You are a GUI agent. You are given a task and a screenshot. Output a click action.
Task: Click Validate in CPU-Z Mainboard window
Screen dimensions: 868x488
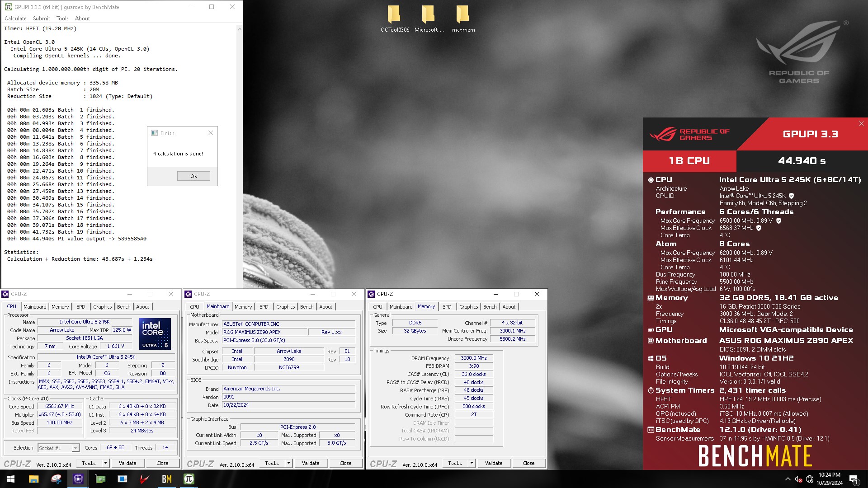(311, 463)
